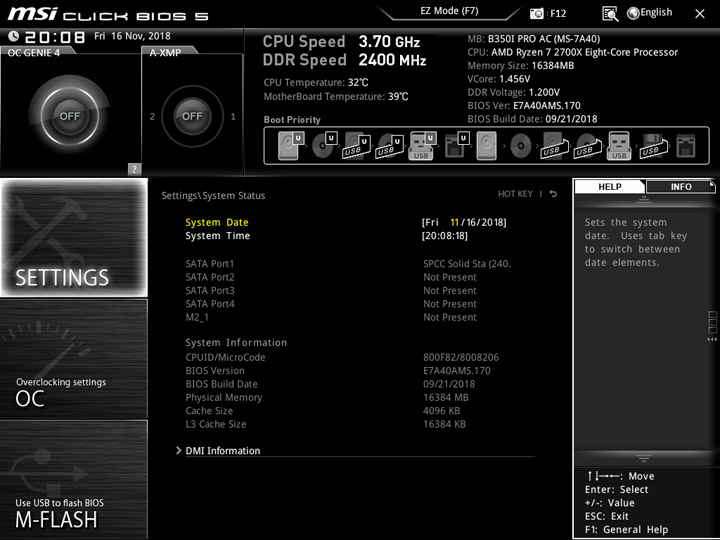Viewport: 720px width, 540px height.
Task: Click the globe language icon
Action: (x=633, y=13)
